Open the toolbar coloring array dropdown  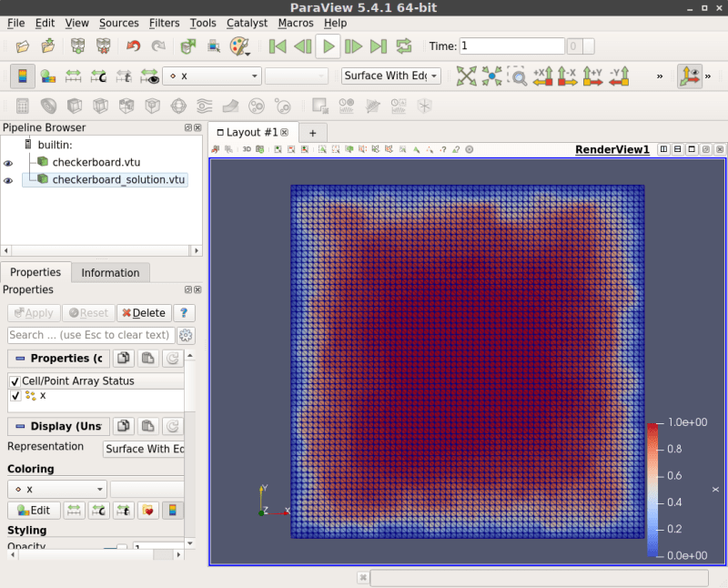tap(212, 76)
